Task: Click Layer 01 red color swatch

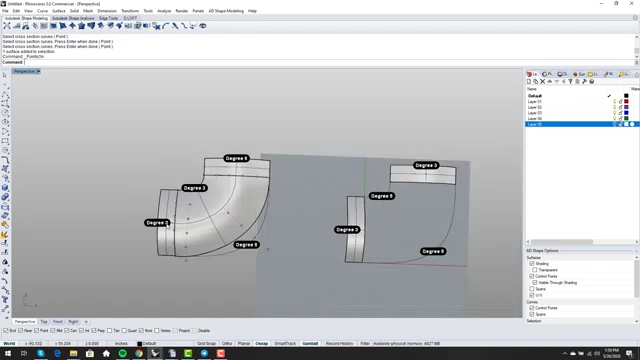Action: pyautogui.click(x=626, y=102)
